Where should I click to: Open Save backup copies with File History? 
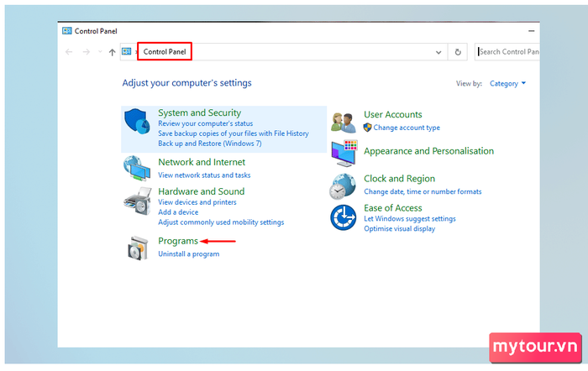[234, 133]
